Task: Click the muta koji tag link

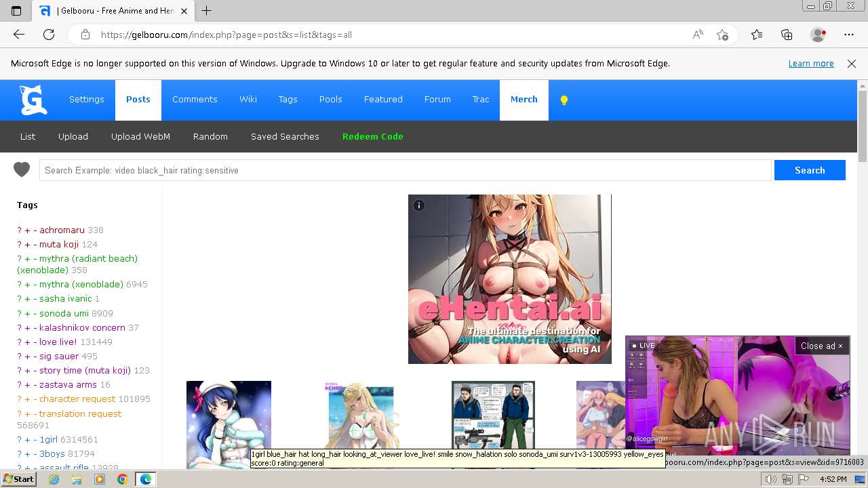Action: [59, 244]
